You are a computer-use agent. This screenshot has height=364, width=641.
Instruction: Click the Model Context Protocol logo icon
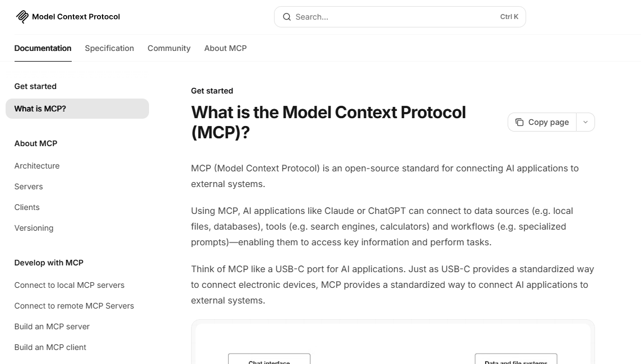click(22, 17)
